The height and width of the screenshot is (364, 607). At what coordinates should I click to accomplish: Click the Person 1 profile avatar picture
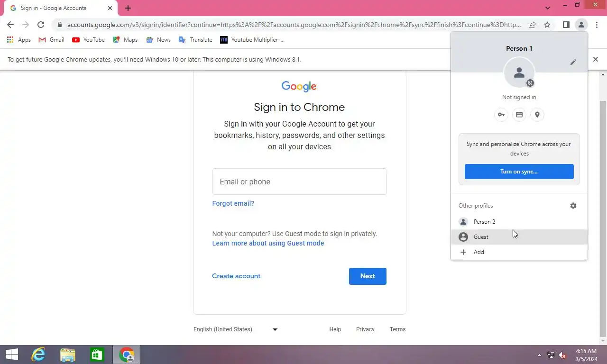[x=519, y=73]
